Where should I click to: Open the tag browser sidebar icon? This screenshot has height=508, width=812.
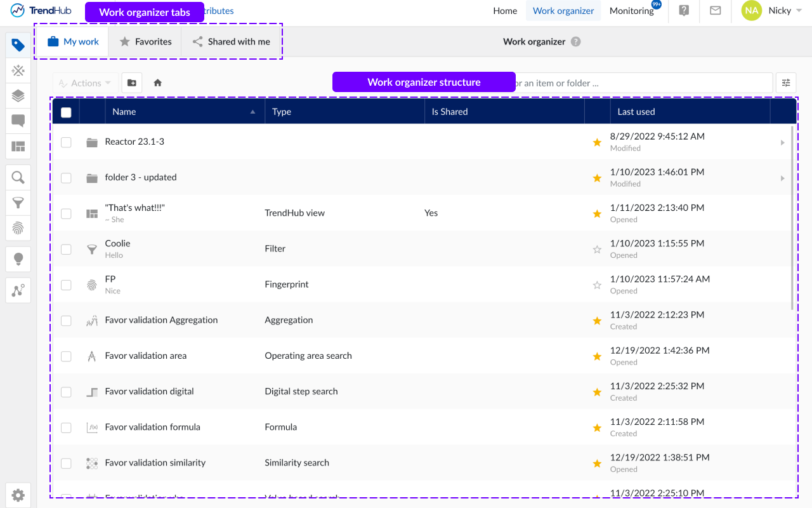pos(18,45)
